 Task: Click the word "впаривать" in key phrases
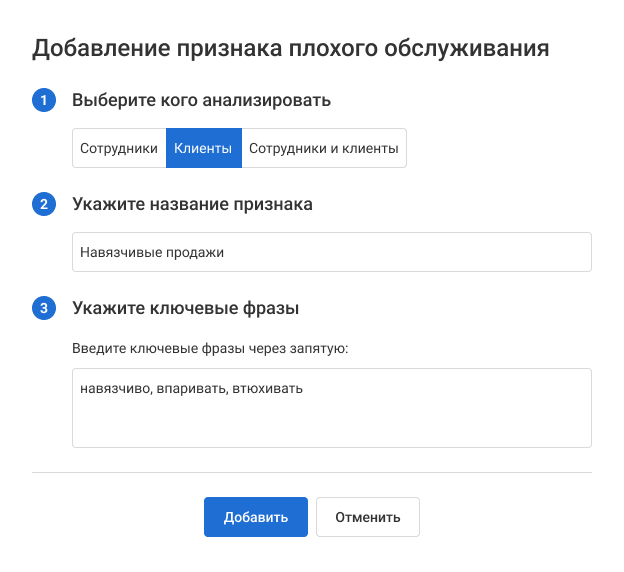[x=192, y=389]
